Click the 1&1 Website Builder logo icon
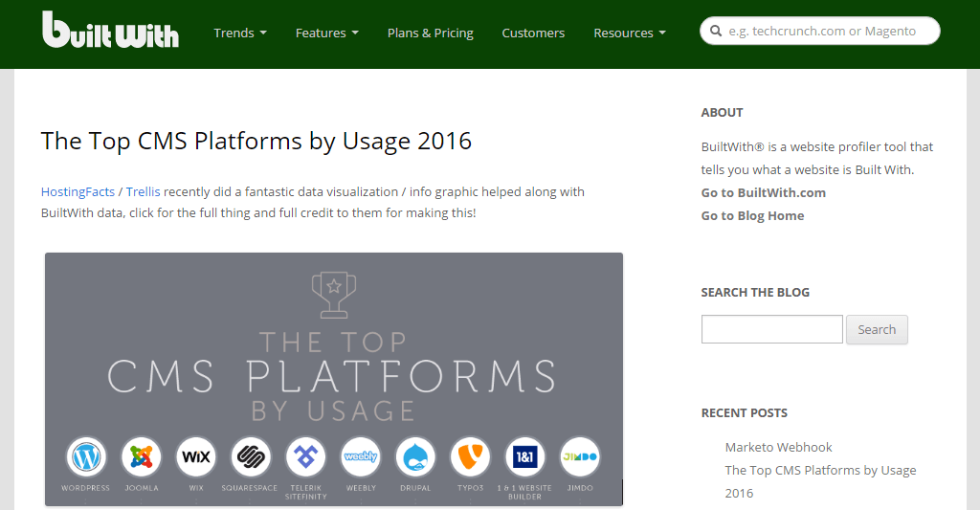Viewport: 980px width, 510px height. [525, 456]
